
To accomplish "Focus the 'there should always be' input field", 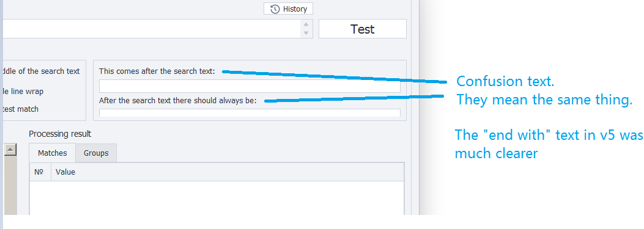I will click(250, 112).
